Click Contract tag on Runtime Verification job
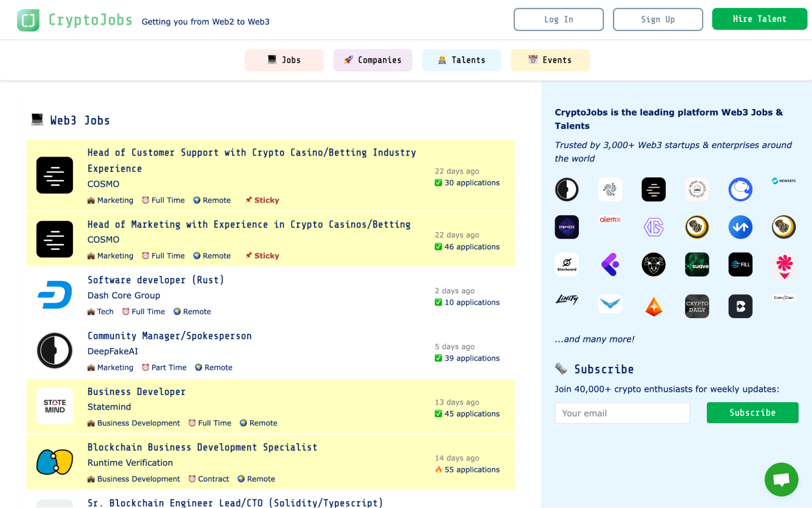This screenshot has height=508, width=812. tap(209, 479)
